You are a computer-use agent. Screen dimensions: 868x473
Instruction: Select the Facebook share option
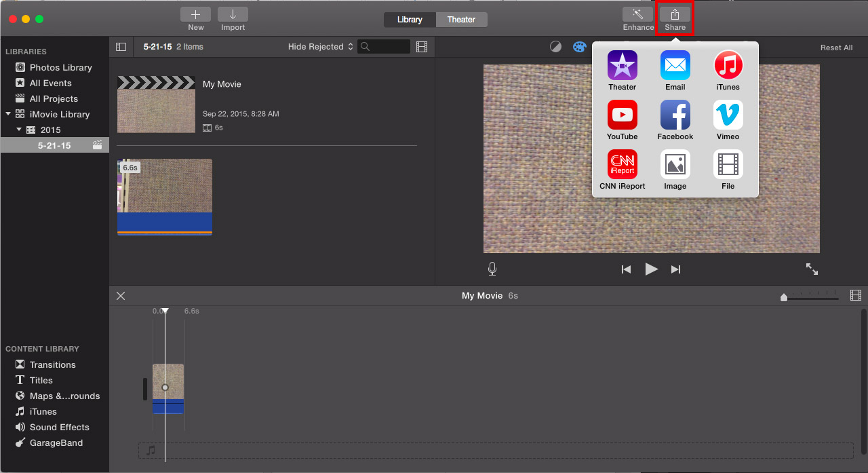point(675,115)
